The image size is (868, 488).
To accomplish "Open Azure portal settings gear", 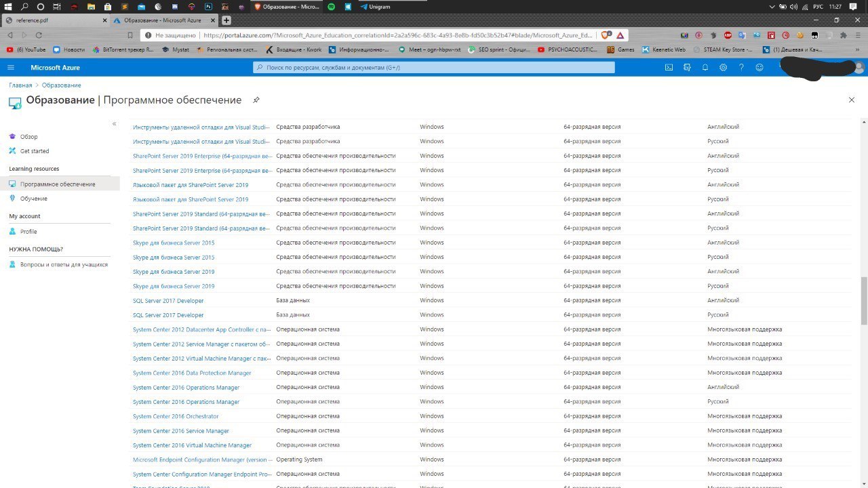I will [x=724, y=68].
